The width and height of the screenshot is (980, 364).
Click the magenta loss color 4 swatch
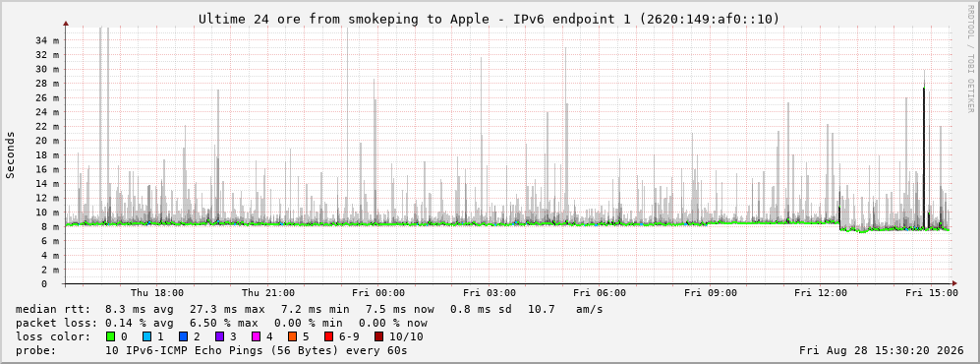tap(256, 336)
